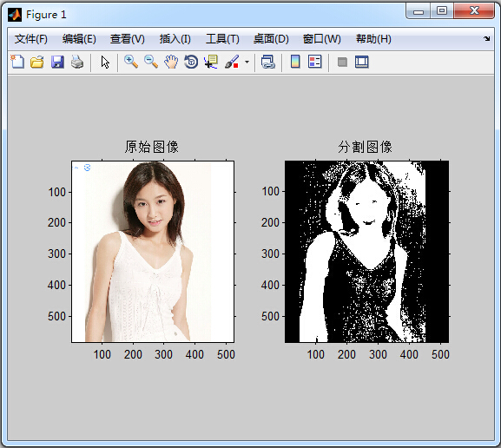Print the figure with printer icon

(x=77, y=62)
